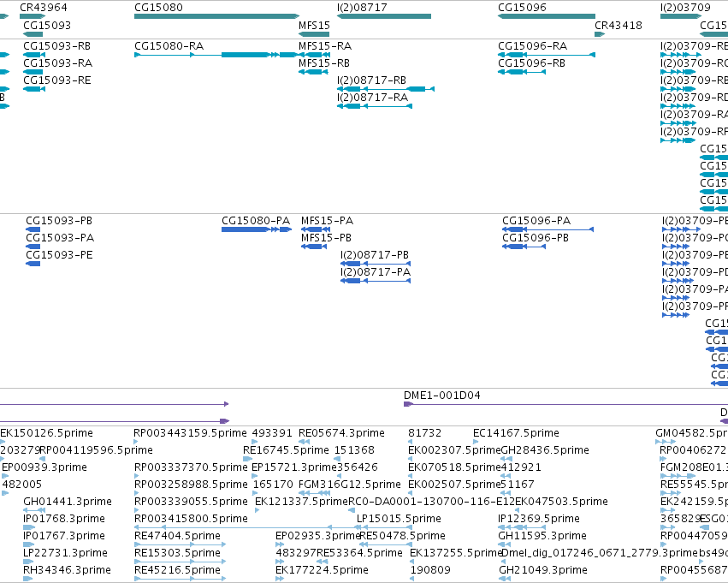Select protein l(2)08717-PB
The height and width of the screenshot is (583, 728).
376,264
